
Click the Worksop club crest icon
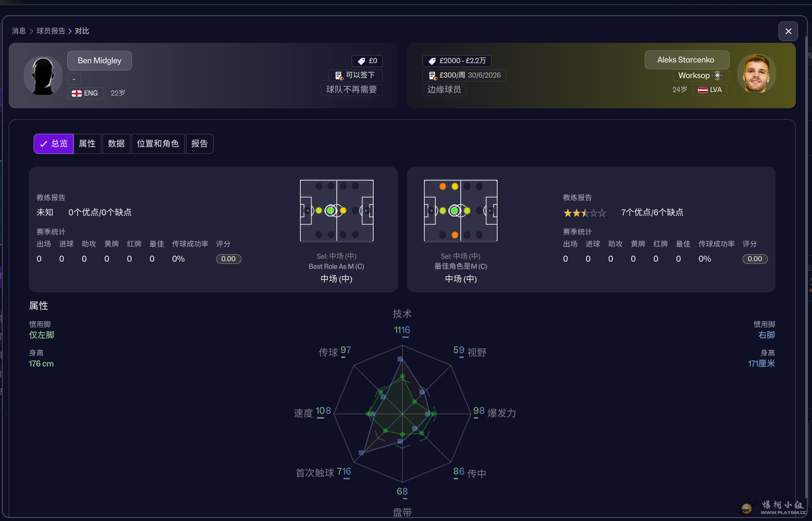[x=717, y=75]
